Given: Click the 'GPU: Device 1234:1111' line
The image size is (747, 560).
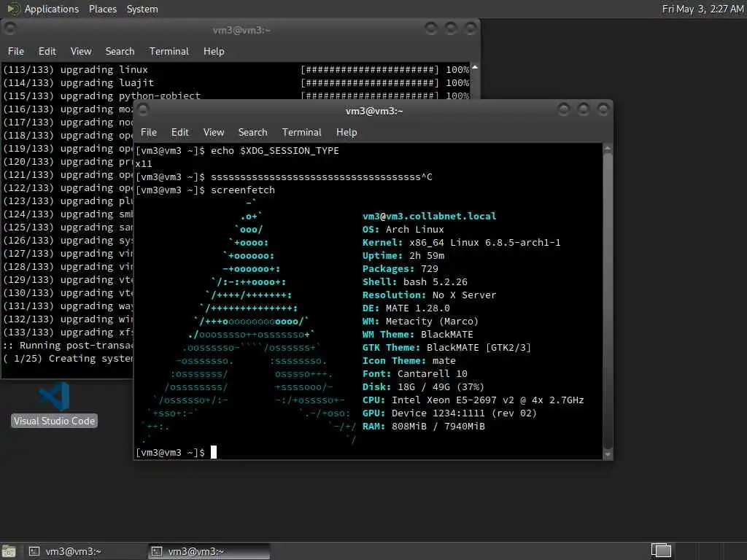Looking at the screenshot, I should coord(449,413).
